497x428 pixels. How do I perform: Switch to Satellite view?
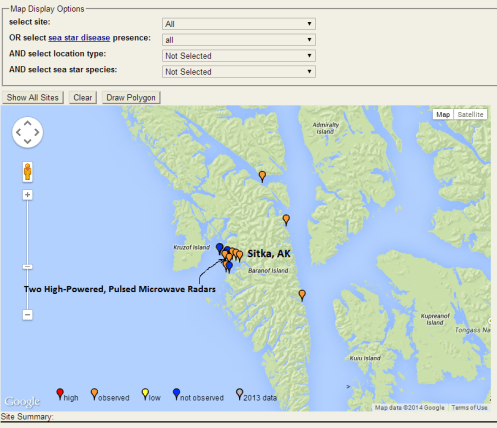click(470, 114)
